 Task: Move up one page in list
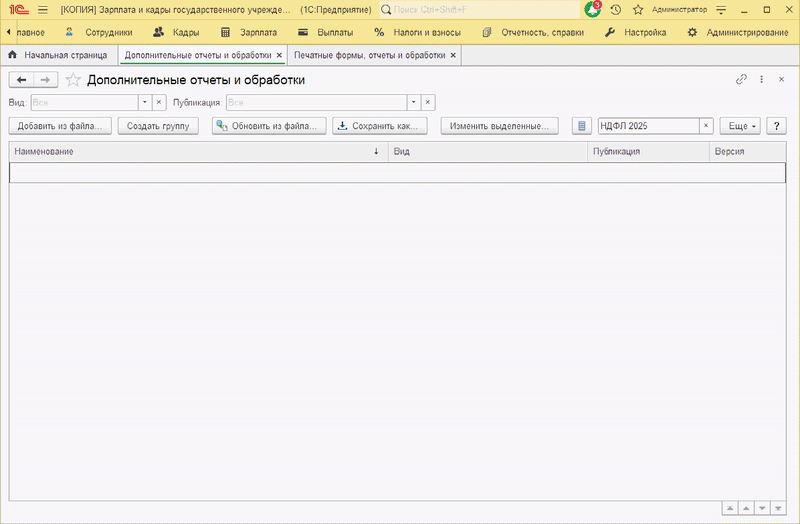[746, 508]
